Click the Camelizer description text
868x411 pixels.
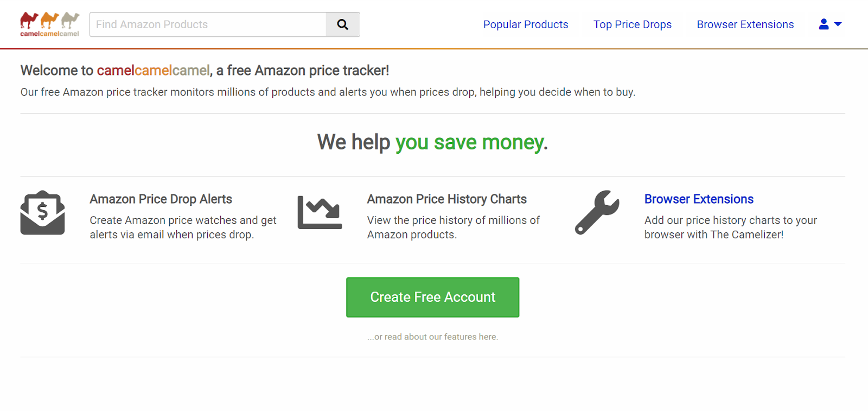[x=730, y=227]
